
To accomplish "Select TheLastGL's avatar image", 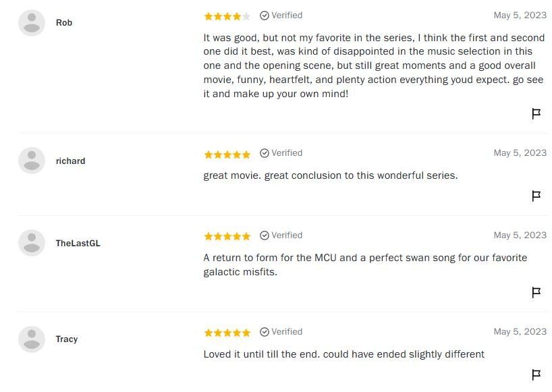I will coord(32,243).
